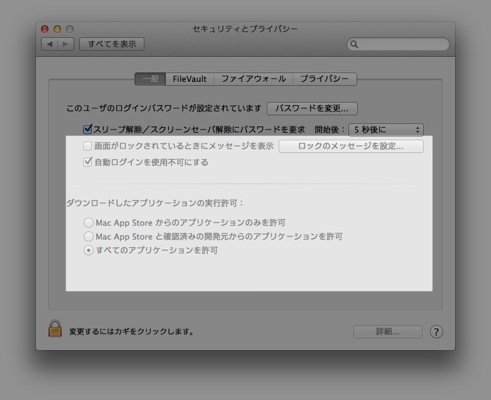Screen dimensions: 491x400
Task: Select すべてのアプリケーションを許可 radio option
Action: point(88,250)
